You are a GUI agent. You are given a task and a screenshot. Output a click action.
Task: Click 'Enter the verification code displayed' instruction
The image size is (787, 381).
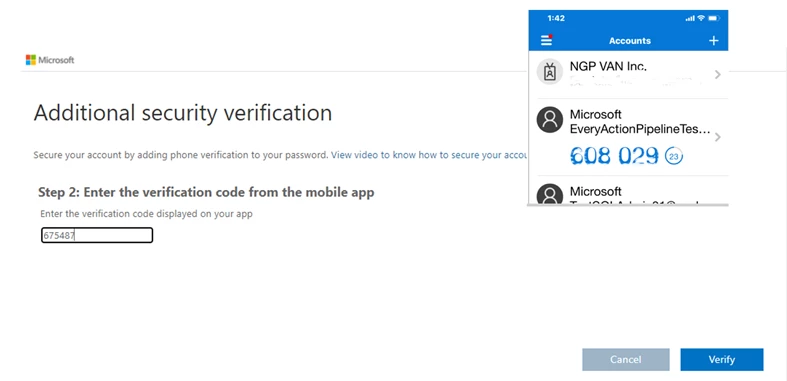(146, 214)
